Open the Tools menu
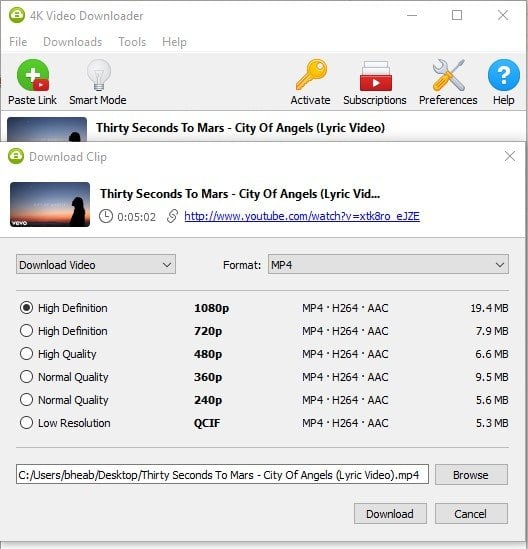The image size is (528, 549). (132, 42)
